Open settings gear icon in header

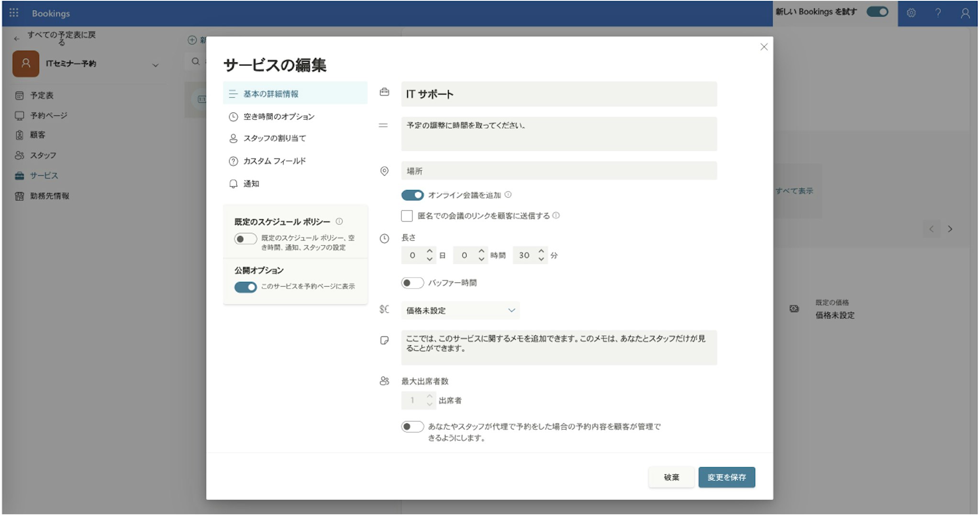click(911, 13)
